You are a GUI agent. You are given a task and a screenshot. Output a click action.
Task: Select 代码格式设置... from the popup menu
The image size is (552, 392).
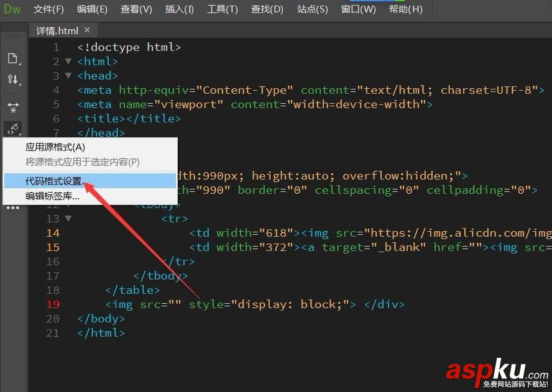90,181
